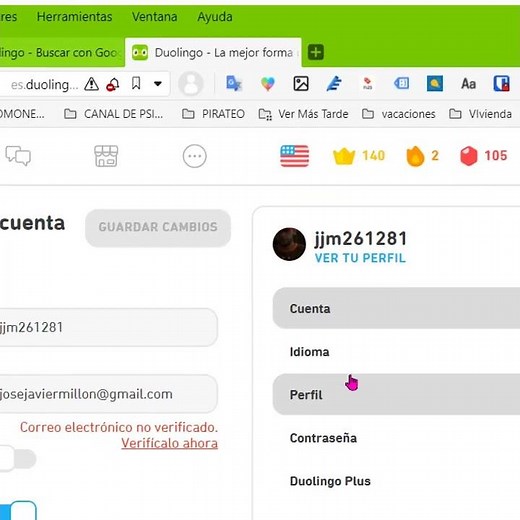The height and width of the screenshot is (520, 520).
Task: Open the Ver Tu Perfil link
Action: click(360, 258)
